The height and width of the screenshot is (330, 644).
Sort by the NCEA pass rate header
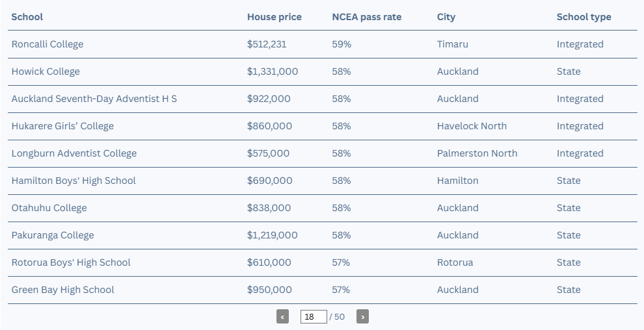coord(367,17)
